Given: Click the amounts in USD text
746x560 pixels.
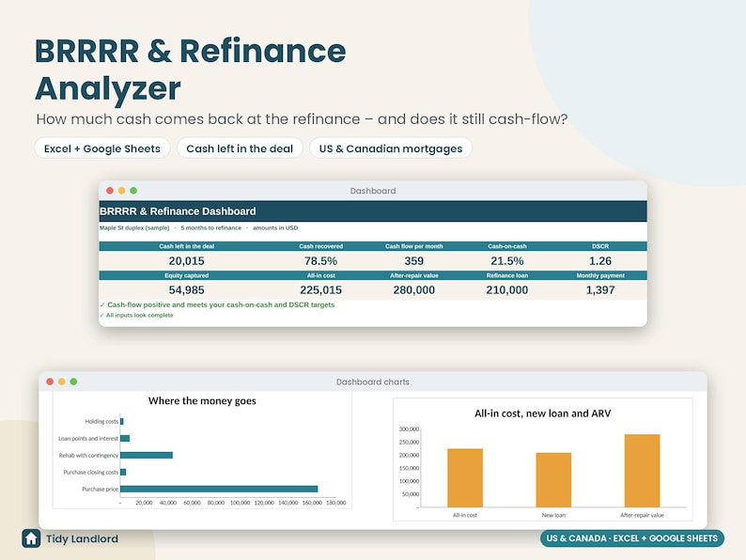Looking at the screenshot, I should pos(275,228).
